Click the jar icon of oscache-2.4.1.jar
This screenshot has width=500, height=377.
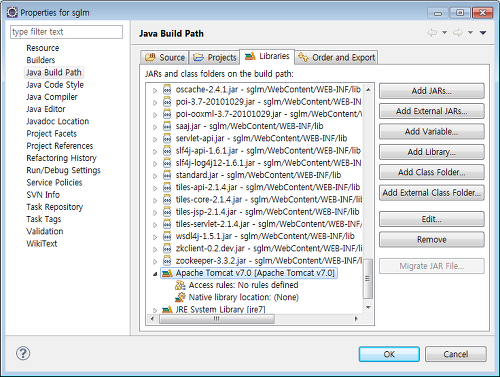tap(167, 90)
